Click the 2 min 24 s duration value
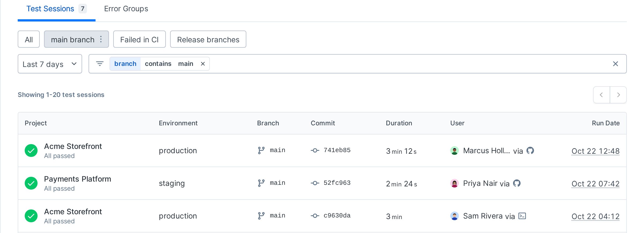 401,184
